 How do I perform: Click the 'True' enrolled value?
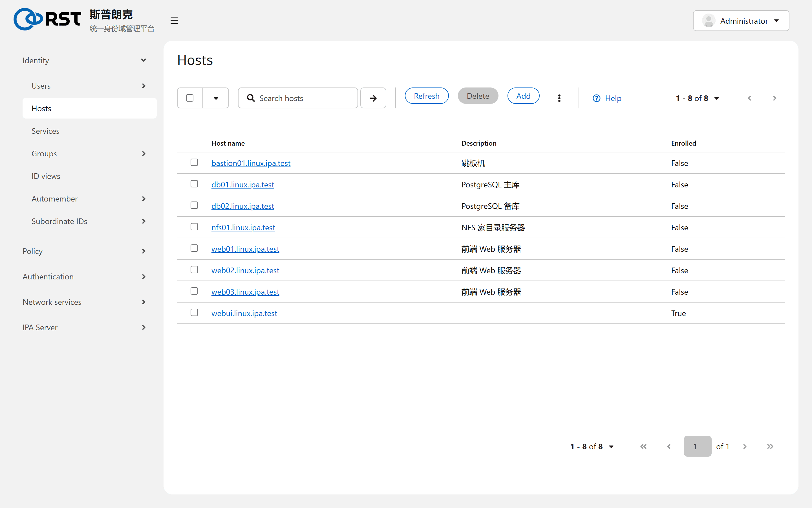pyautogui.click(x=678, y=313)
